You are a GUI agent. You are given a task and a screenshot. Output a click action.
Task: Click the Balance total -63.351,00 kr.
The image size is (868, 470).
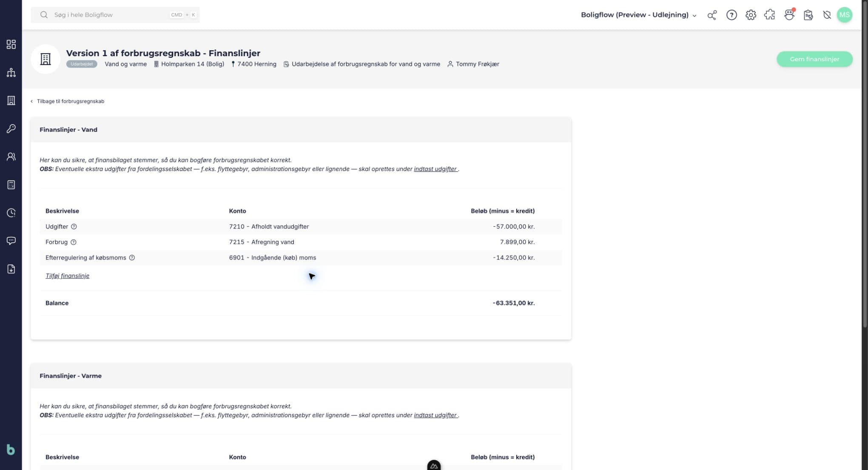click(x=513, y=303)
